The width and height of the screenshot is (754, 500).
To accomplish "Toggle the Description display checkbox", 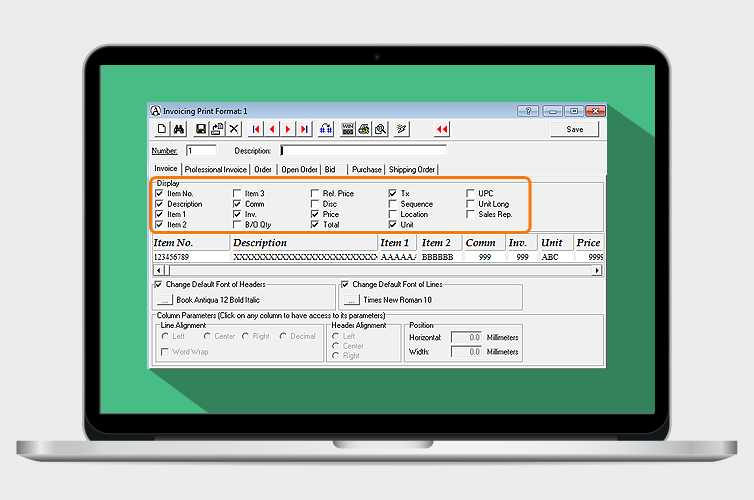I will 159,204.
